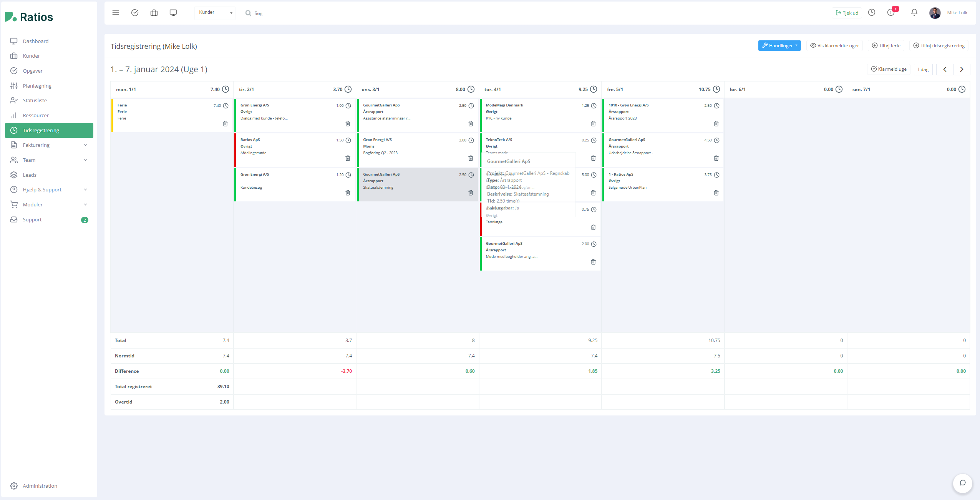Open Kunder in sidebar
This screenshot has width=980, height=500.
(49, 56)
